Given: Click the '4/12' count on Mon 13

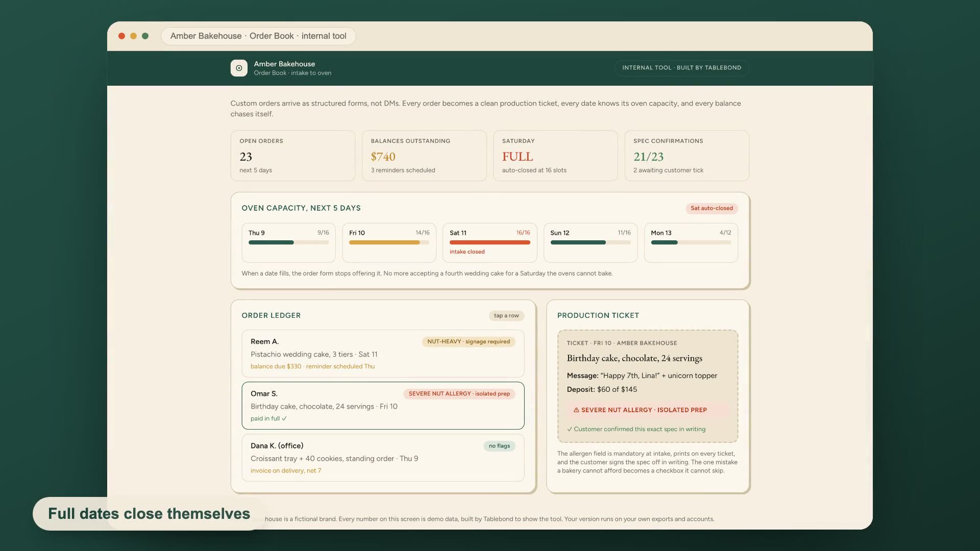Looking at the screenshot, I should (725, 233).
